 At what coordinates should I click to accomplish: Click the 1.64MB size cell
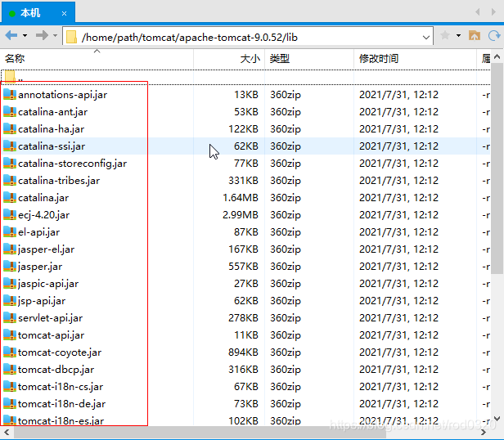tap(241, 198)
